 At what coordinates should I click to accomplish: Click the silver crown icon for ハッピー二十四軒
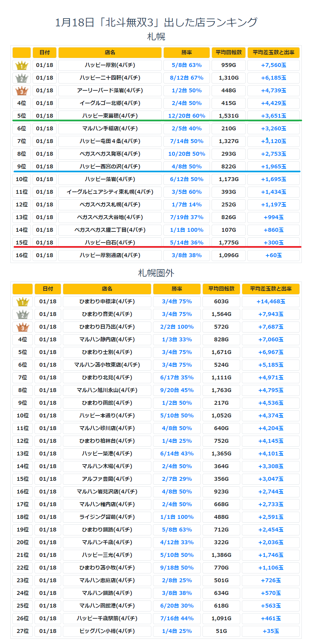tap(22, 78)
